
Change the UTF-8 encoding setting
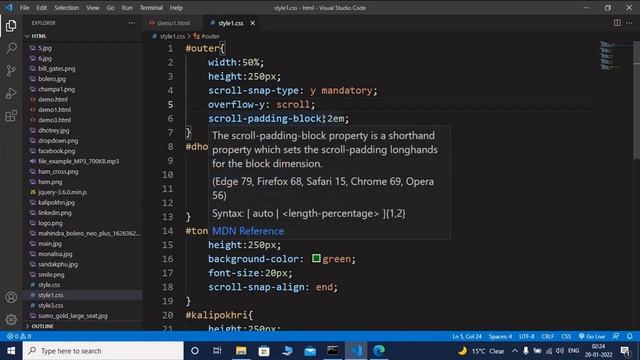pyautogui.click(x=527, y=336)
